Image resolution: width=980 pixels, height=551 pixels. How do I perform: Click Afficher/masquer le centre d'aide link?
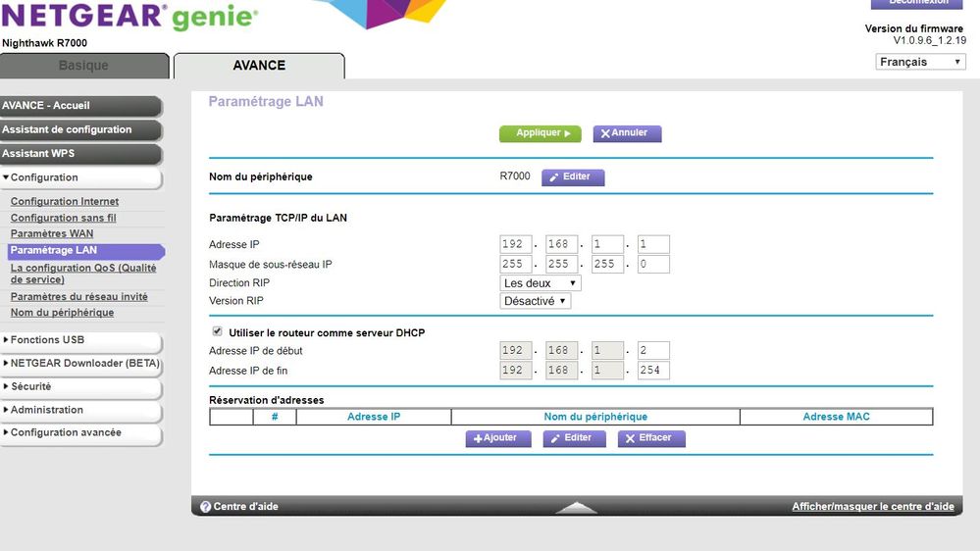point(872,507)
